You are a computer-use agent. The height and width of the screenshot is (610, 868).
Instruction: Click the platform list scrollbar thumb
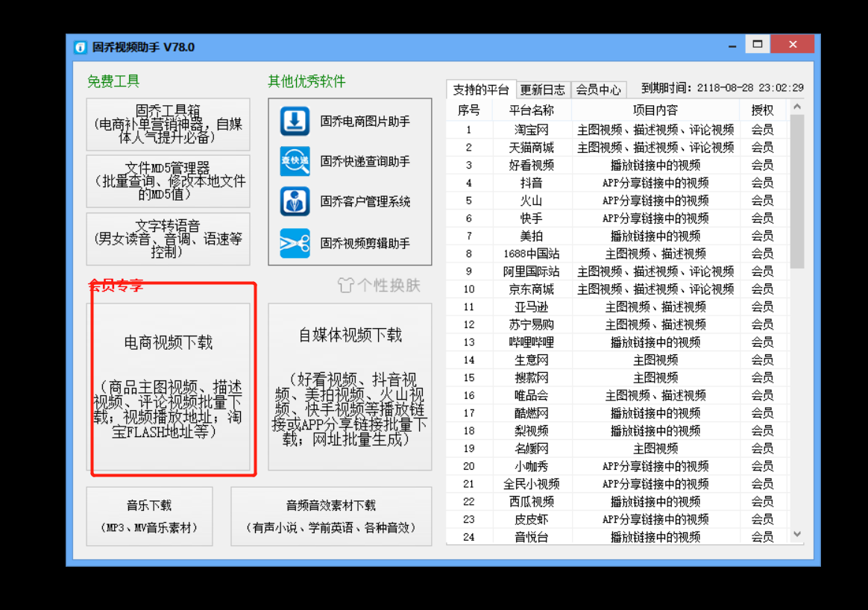797,192
